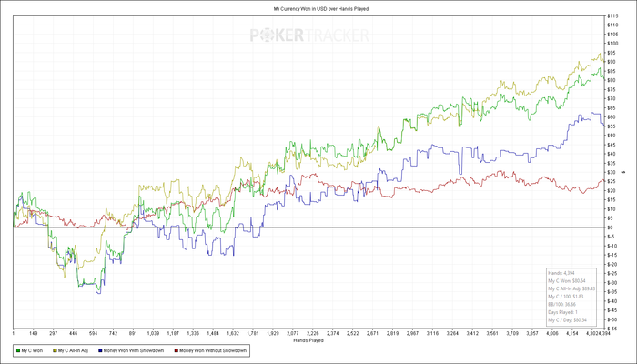Click the $40 y-axis tick label

612,154
